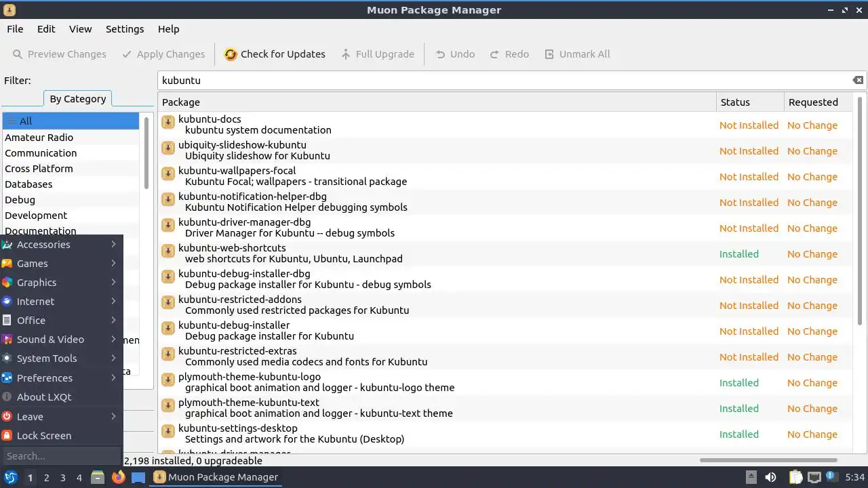
Task: Expand the Sound & Video submenu
Action: 62,340
